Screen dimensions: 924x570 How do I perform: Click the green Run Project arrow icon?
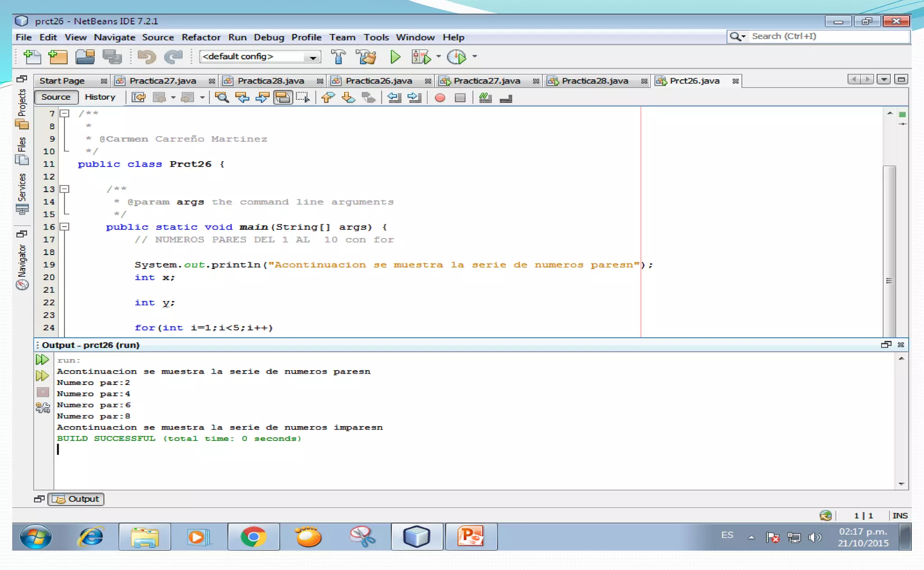point(395,57)
